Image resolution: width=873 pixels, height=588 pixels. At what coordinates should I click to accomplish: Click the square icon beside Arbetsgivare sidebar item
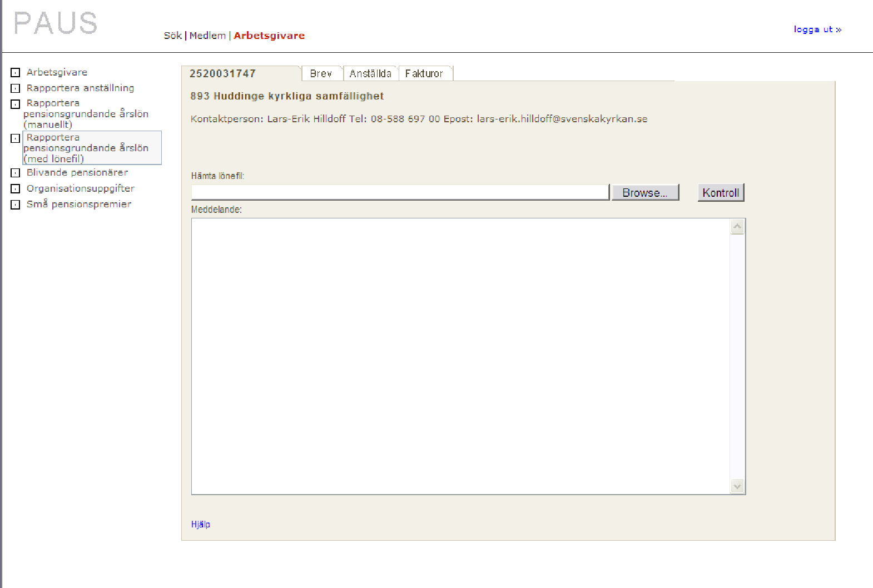pyautogui.click(x=16, y=73)
